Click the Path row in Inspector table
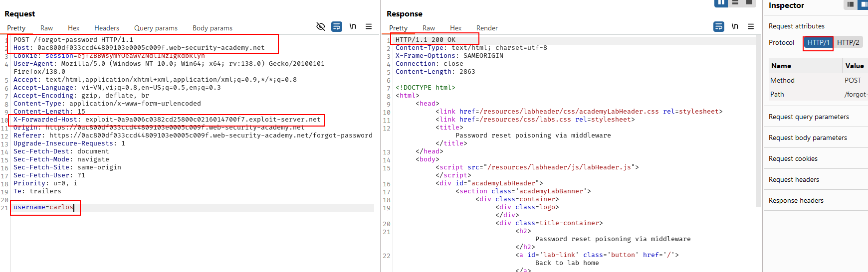 [x=818, y=94]
